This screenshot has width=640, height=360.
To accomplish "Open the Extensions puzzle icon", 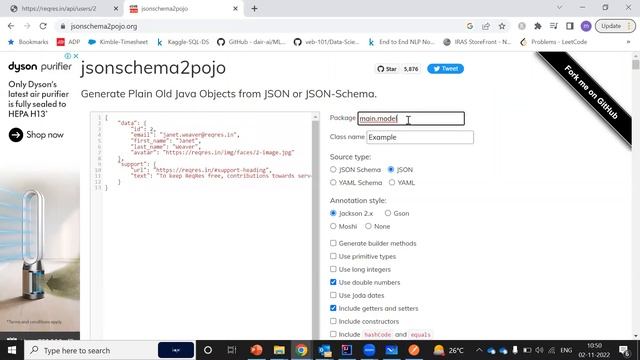I will point(538,26).
